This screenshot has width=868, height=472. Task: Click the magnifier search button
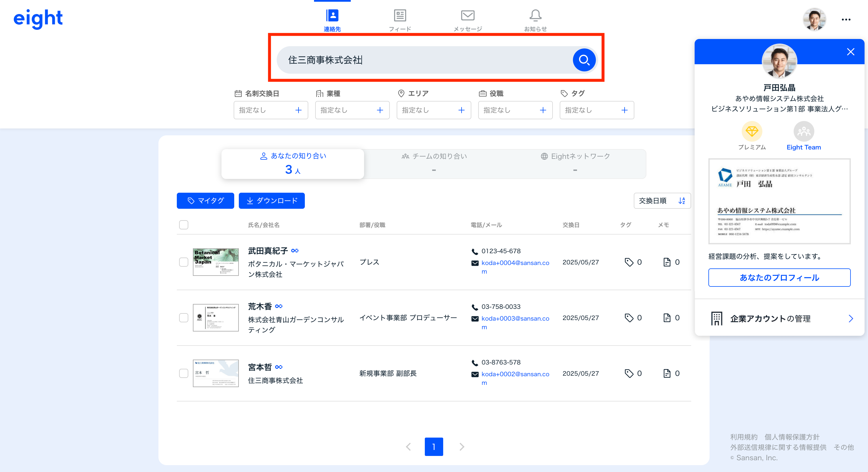(x=584, y=60)
